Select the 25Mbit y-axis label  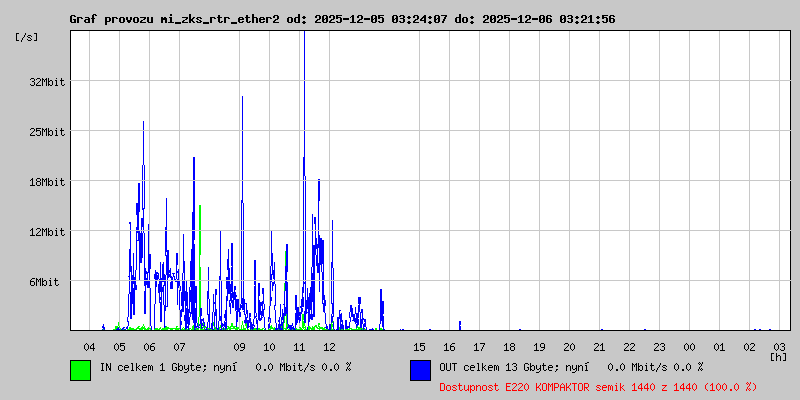pos(47,132)
